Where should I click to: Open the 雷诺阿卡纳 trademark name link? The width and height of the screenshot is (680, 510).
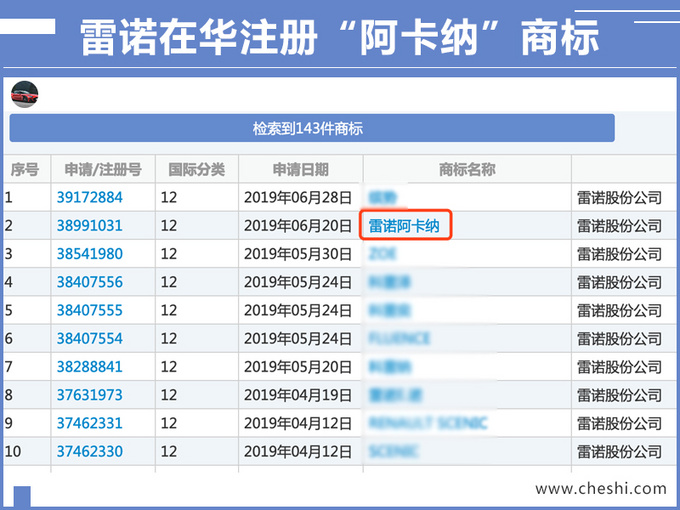pyautogui.click(x=404, y=226)
